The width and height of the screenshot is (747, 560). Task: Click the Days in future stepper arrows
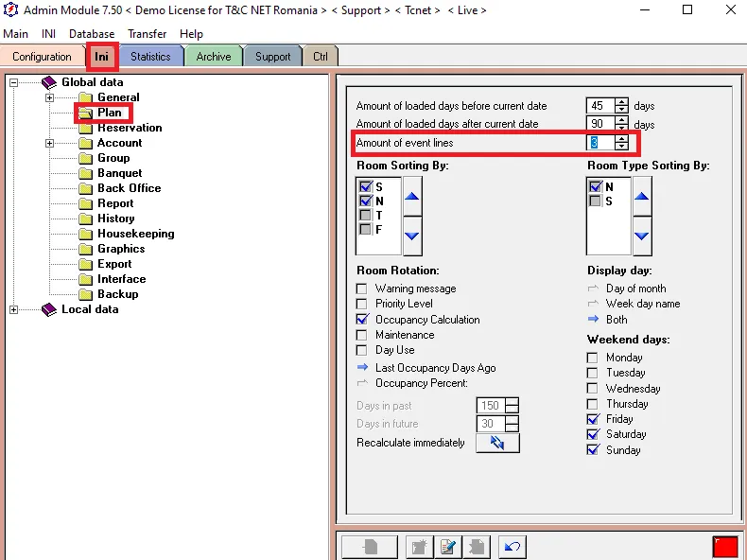click(x=512, y=423)
